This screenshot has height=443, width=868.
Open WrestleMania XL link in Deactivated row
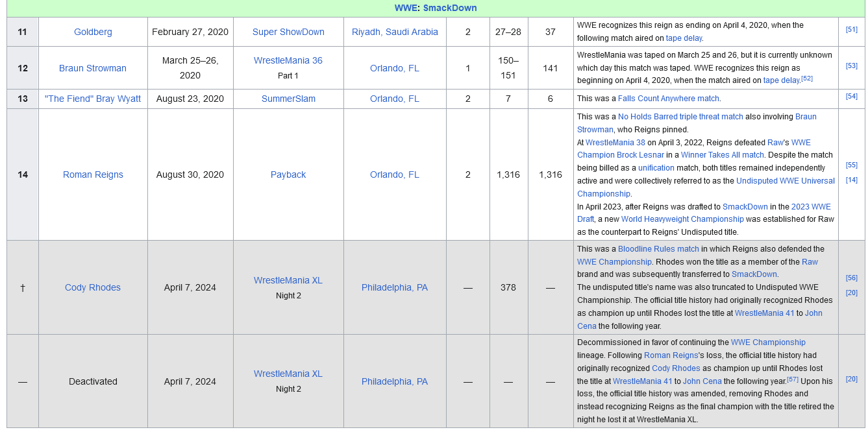coord(288,374)
